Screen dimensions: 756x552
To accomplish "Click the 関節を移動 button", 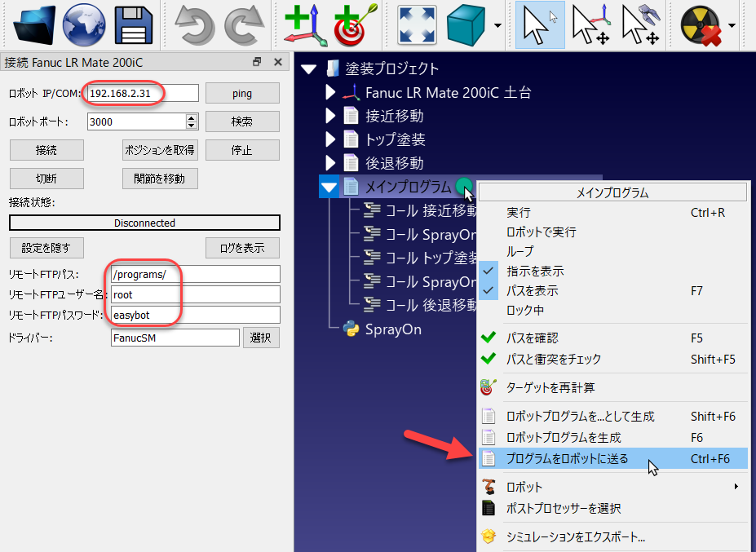I will pyautogui.click(x=160, y=179).
